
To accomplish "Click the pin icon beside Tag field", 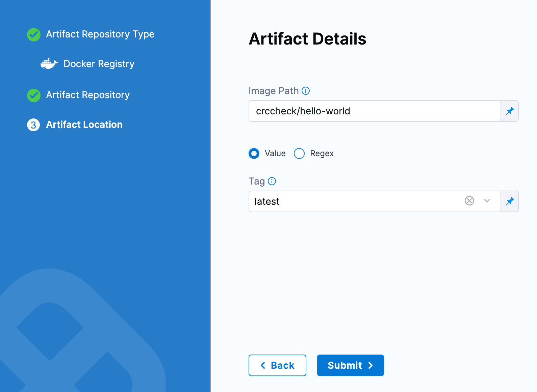I will (510, 201).
